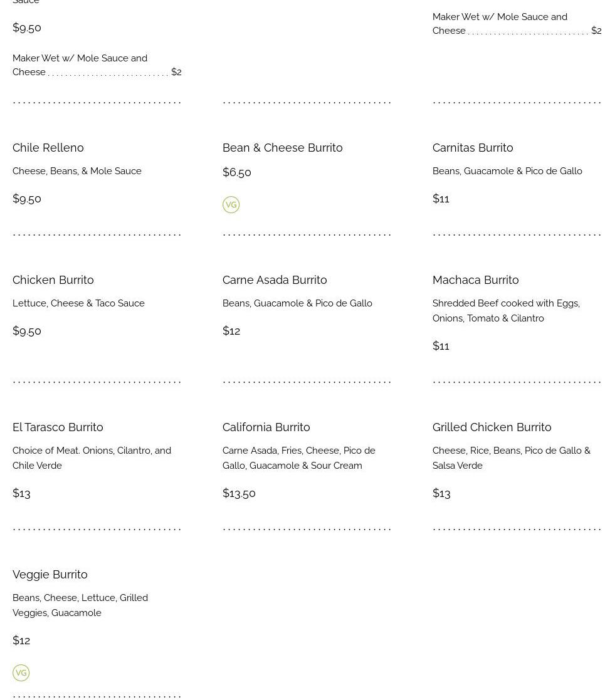The image size is (605, 700).
Task: Click the Machaca Burrito title
Action: (x=475, y=280)
